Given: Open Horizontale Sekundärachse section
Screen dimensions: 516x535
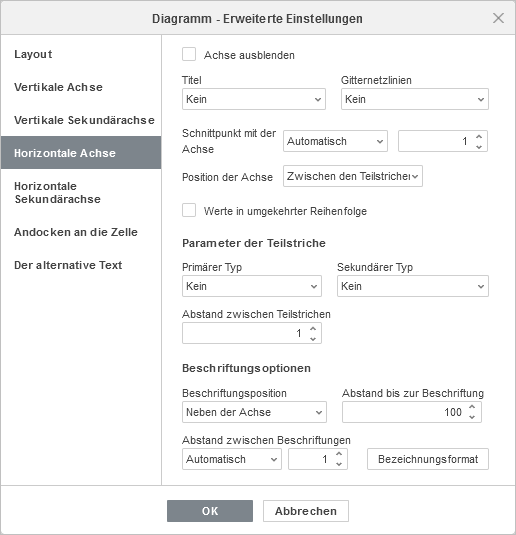Looking at the screenshot, I should point(81,192).
